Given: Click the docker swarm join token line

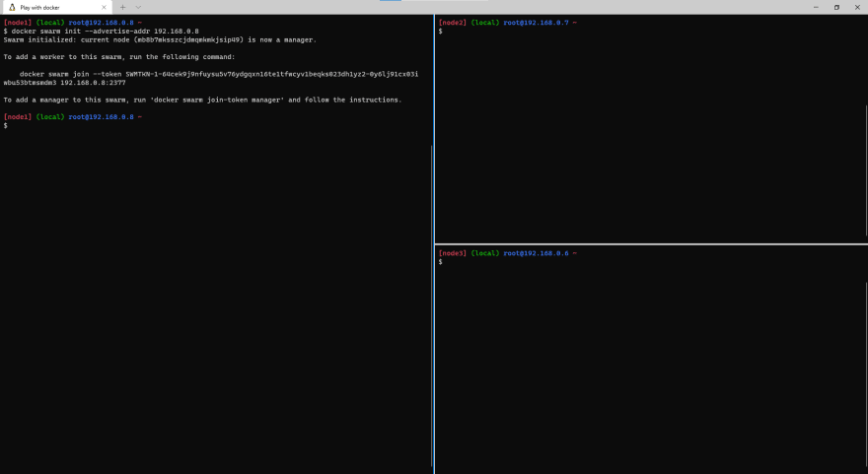Looking at the screenshot, I should pyautogui.click(x=219, y=74).
